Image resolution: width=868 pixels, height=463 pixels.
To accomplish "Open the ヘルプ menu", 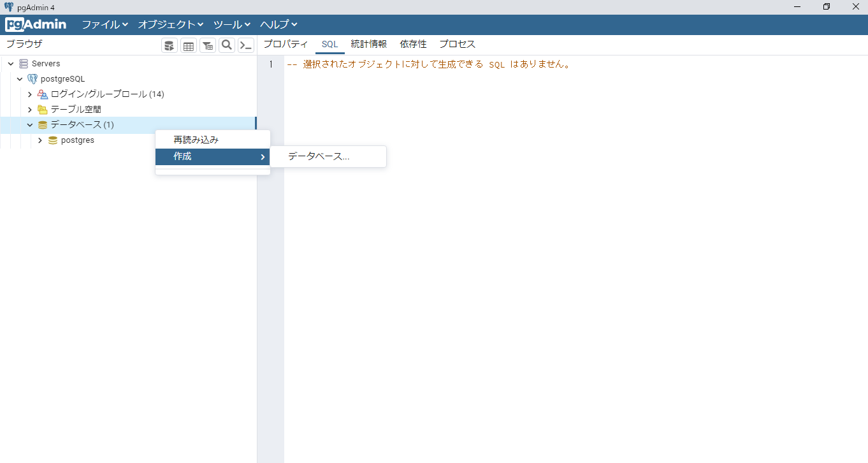I will click(278, 25).
